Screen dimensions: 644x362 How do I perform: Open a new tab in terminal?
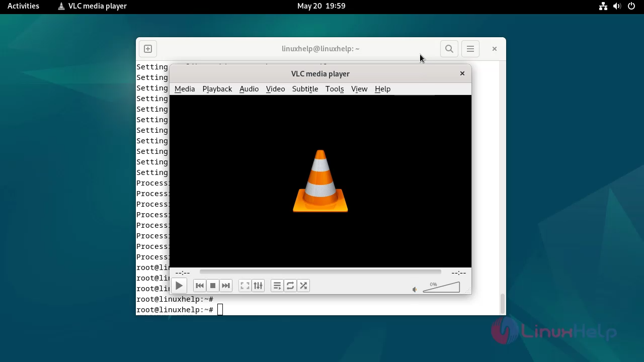tap(148, 49)
